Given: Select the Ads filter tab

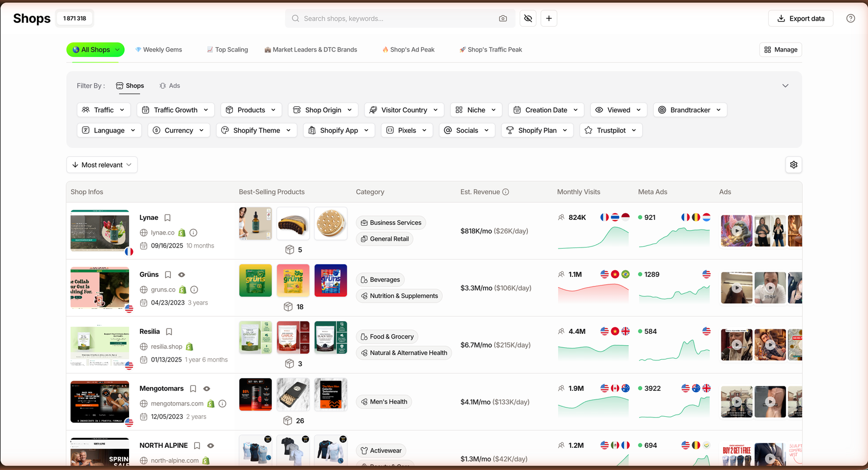Looking at the screenshot, I should pyautogui.click(x=170, y=86).
